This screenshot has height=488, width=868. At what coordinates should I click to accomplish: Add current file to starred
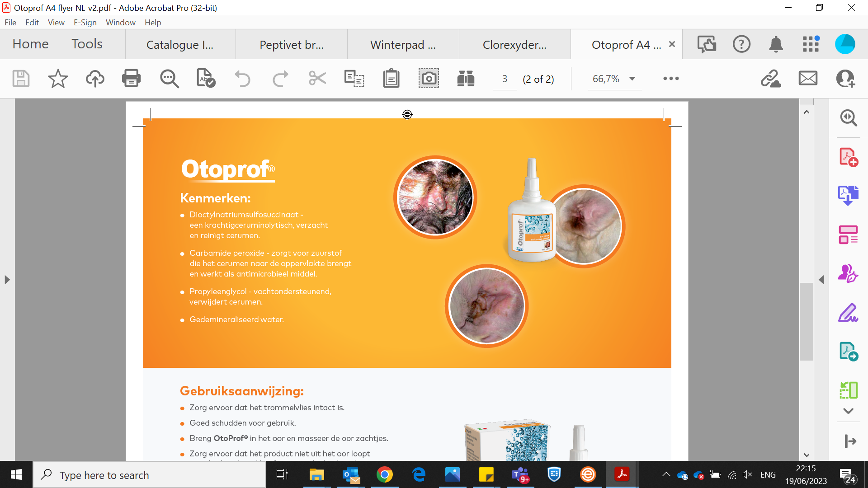(58, 79)
